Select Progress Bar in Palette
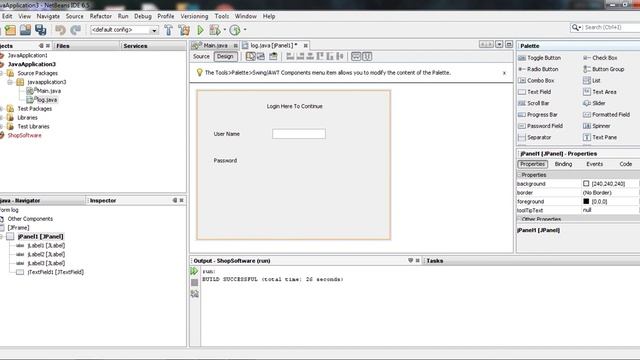 (x=538, y=115)
